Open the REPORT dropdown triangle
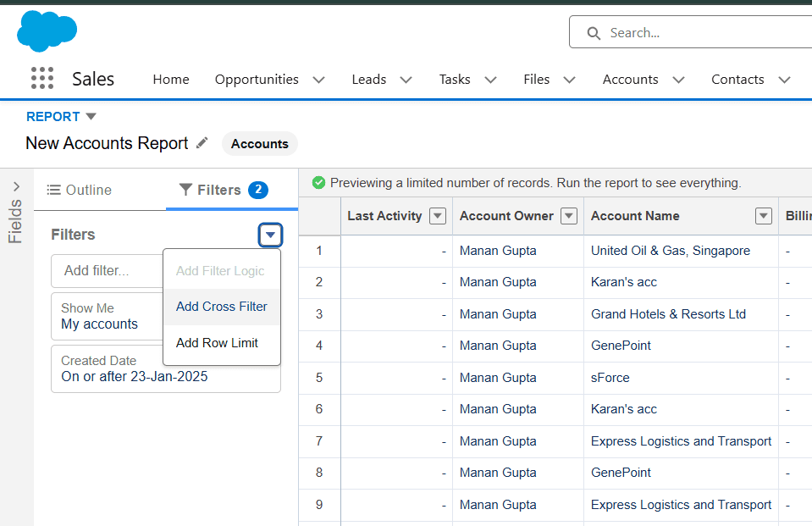Screen dimensions: 812x526 (91, 117)
